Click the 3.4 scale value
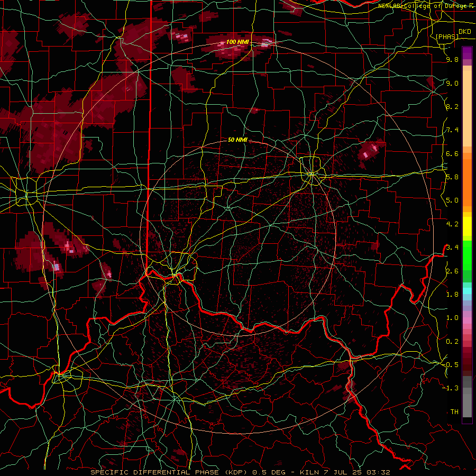Screen dimensions: 476x476 click(452, 247)
